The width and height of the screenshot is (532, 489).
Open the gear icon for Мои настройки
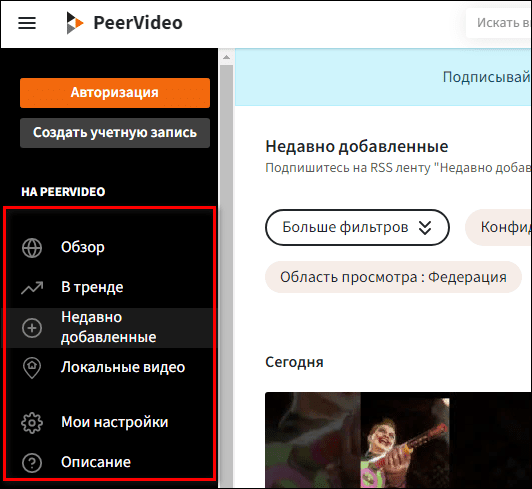32,423
